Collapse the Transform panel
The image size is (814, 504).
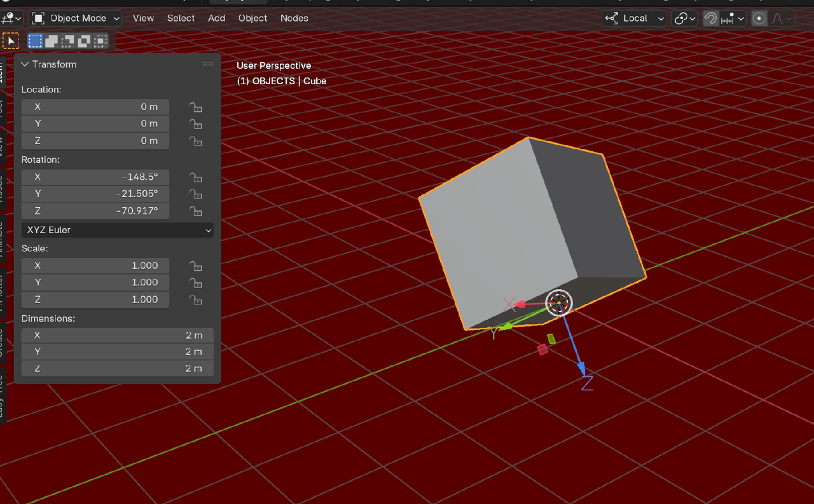(x=25, y=64)
